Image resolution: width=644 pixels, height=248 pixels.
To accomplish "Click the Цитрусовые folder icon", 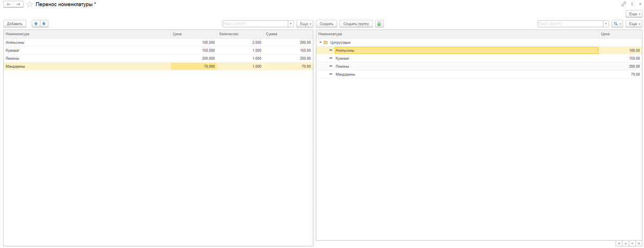I will pyautogui.click(x=326, y=42).
